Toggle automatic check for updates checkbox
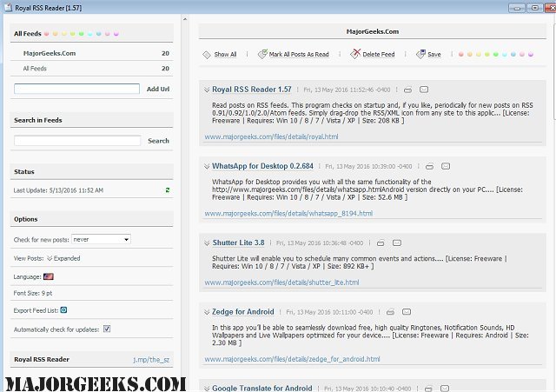556x392 pixels. tap(107, 329)
